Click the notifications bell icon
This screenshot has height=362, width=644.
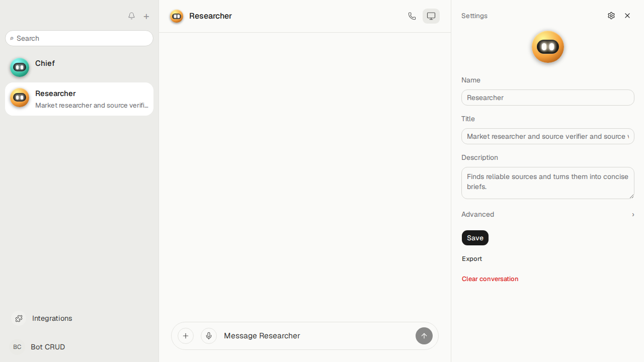click(x=131, y=16)
